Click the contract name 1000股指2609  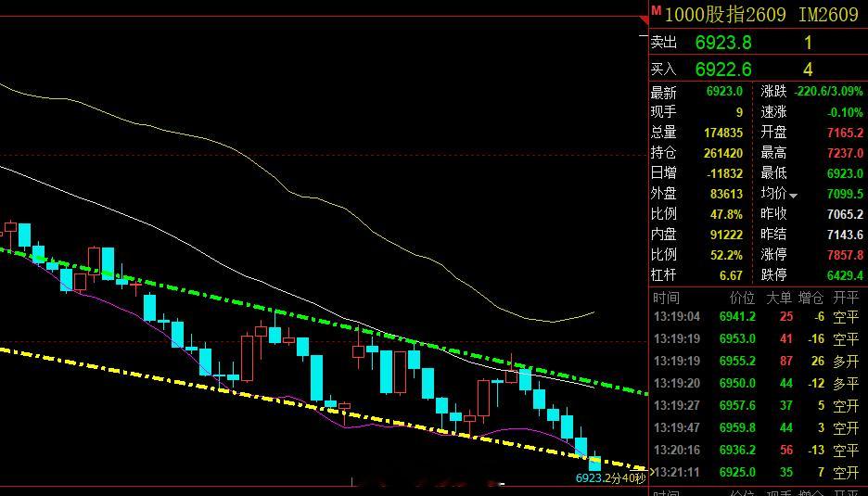[x=725, y=15]
